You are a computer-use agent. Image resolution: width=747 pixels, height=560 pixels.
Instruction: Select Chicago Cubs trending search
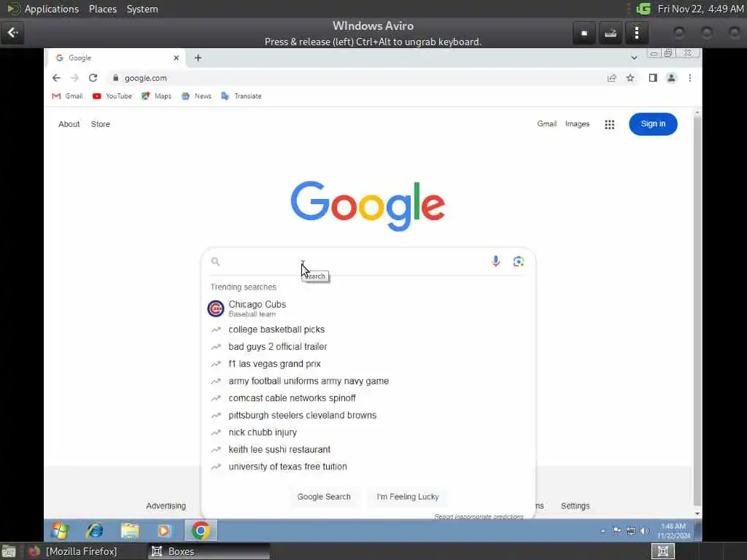point(368,308)
